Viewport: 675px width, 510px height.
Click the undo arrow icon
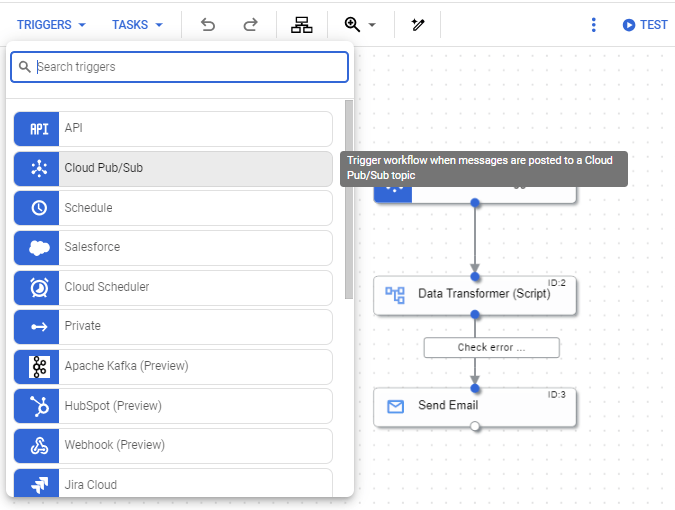(208, 25)
